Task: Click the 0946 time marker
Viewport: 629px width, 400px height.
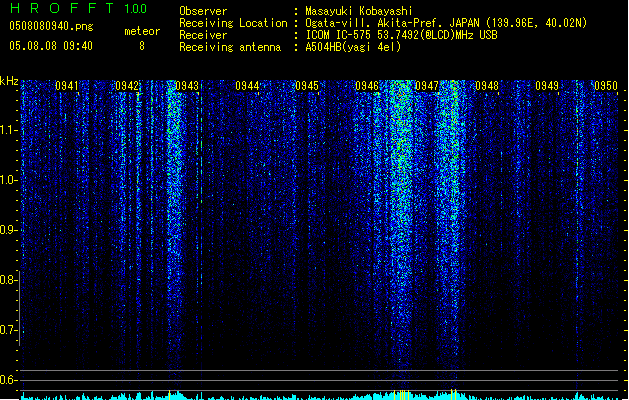Action: (x=367, y=86)
